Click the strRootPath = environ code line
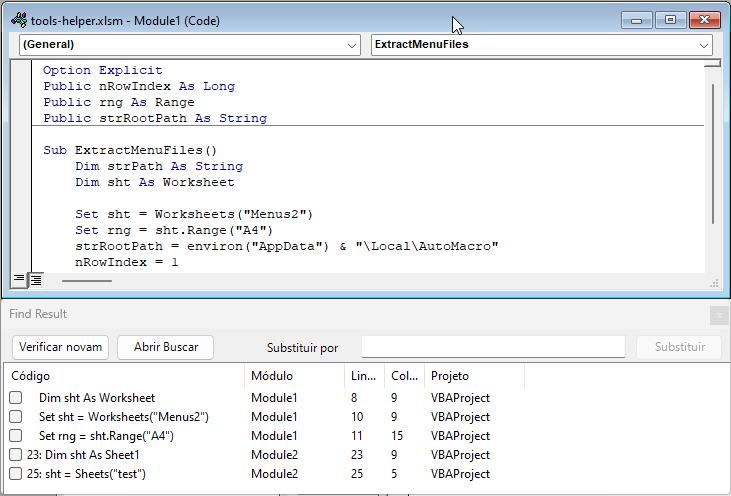Viewport: 731px width, 496px height. (287, 246)
